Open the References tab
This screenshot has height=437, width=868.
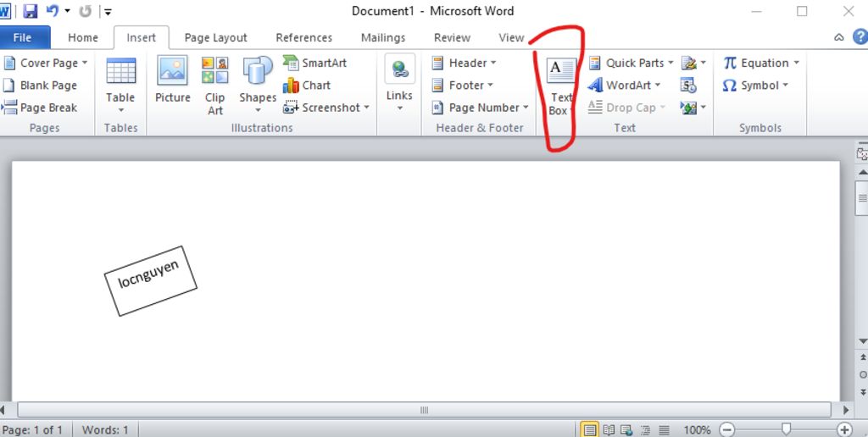pyautogui.click(x=304, y=37)
